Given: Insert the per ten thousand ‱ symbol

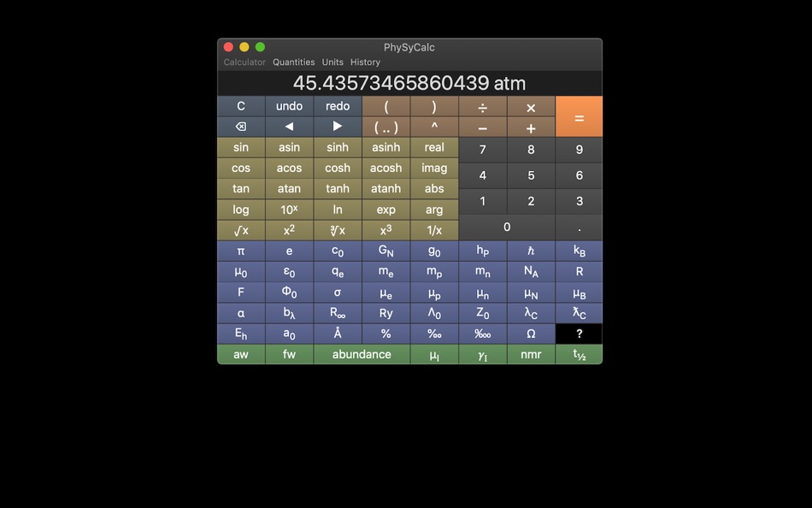Looking at the screenshot, I should pos(483,334).
